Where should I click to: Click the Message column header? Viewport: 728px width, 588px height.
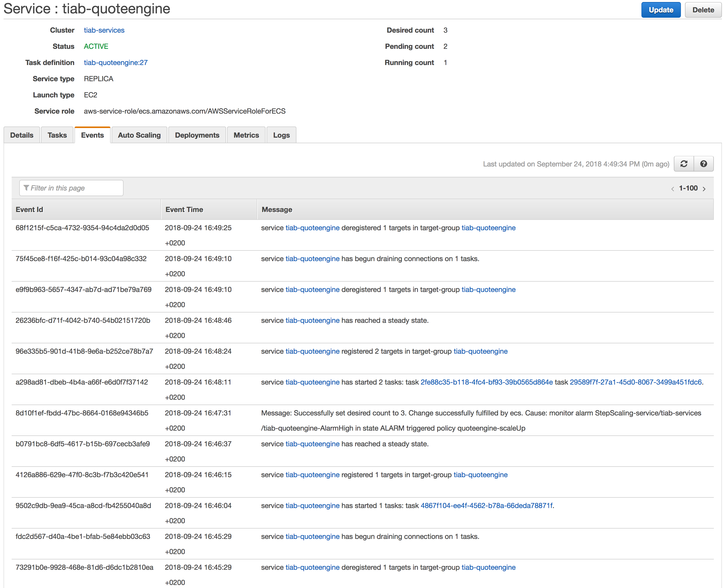[485, 210]
